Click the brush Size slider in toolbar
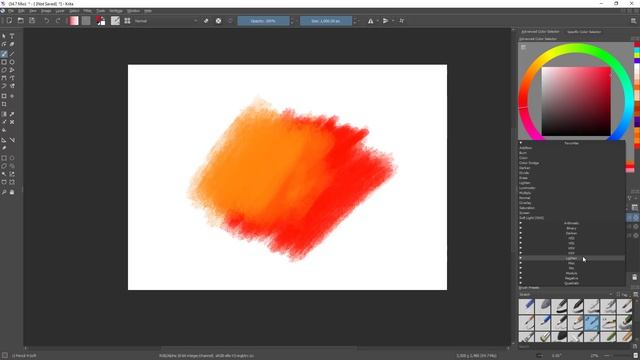Image resolution: width=640 pixels, height=360 pixels. [326, 20]
